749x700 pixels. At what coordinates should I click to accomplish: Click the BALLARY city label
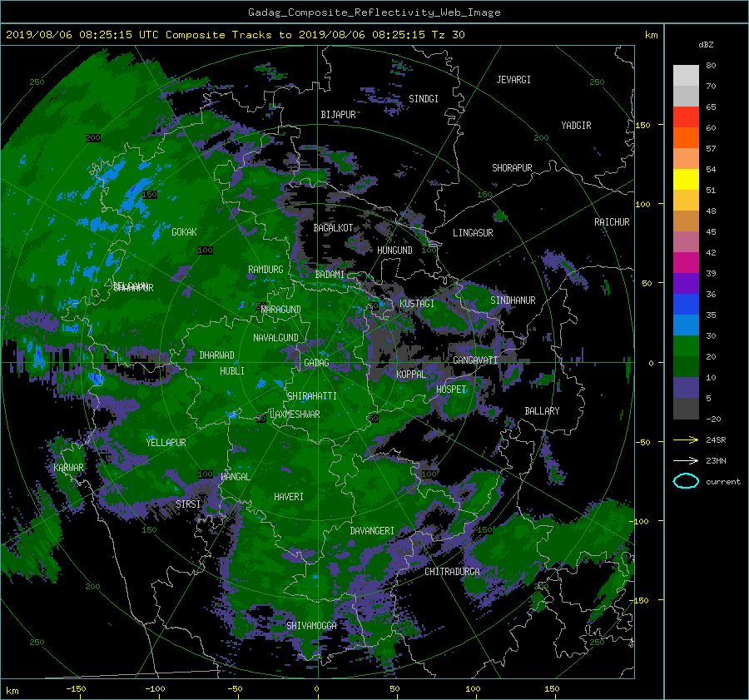[x=542, y=411]
